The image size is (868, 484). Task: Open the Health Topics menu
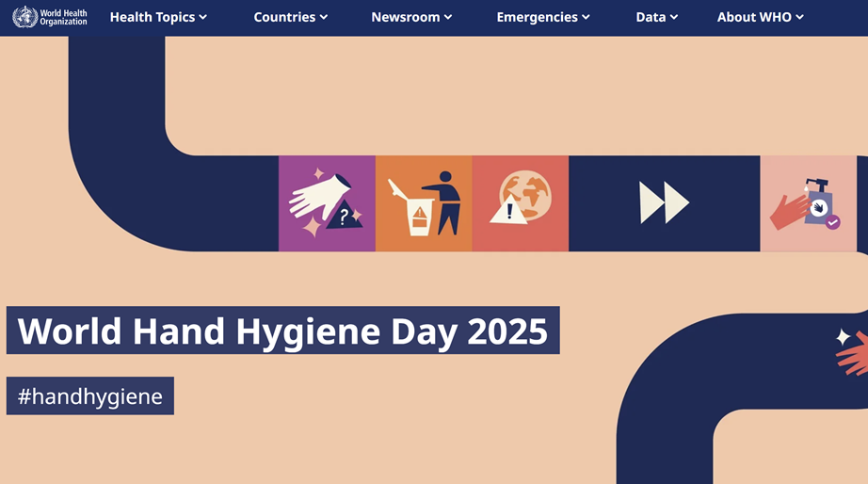[153, 17]
